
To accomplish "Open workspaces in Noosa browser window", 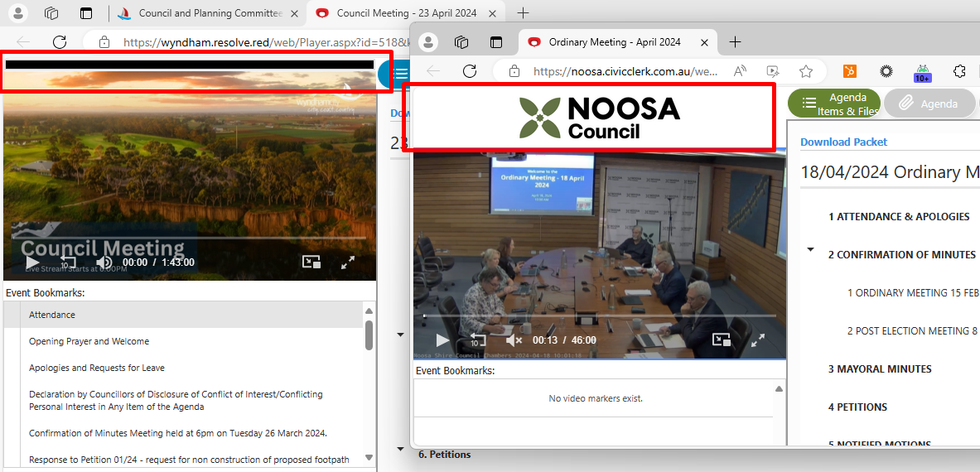I will [x=462, y=42].
